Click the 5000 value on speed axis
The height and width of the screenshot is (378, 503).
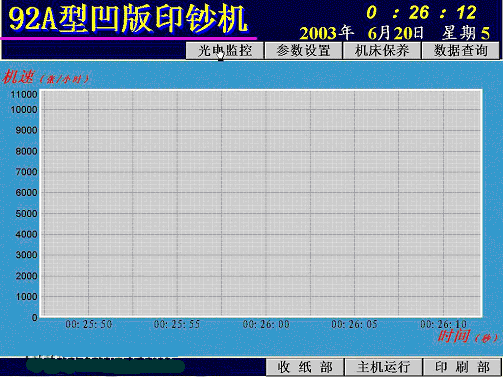tap(26, 214)
